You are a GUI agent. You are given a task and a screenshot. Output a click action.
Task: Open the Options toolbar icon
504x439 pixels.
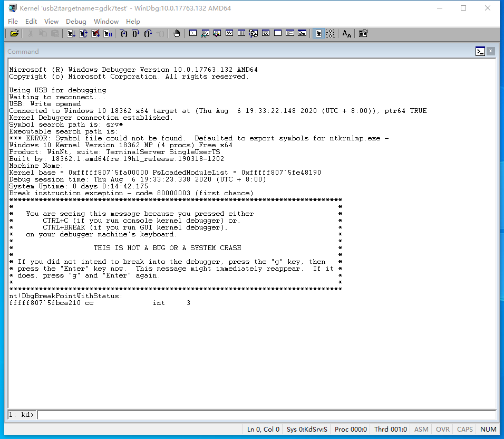[363, 33]
